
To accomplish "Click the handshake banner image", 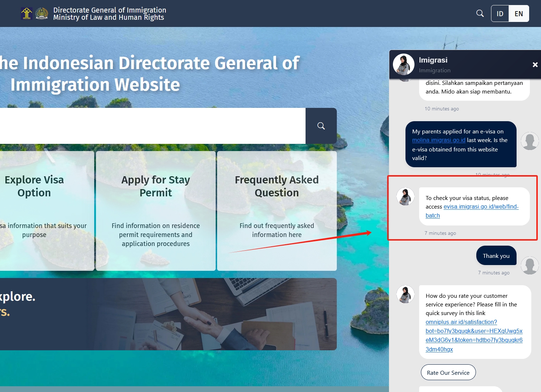I will click(x=168, y=314).
